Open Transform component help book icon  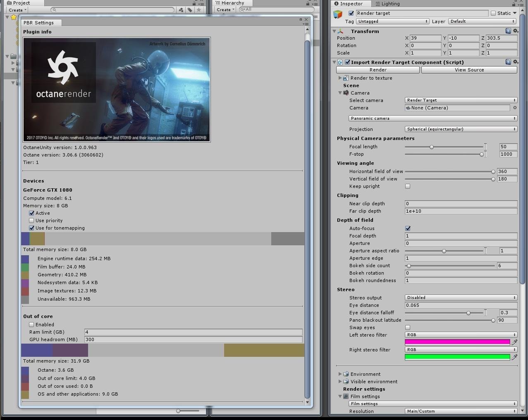point(508,31)
